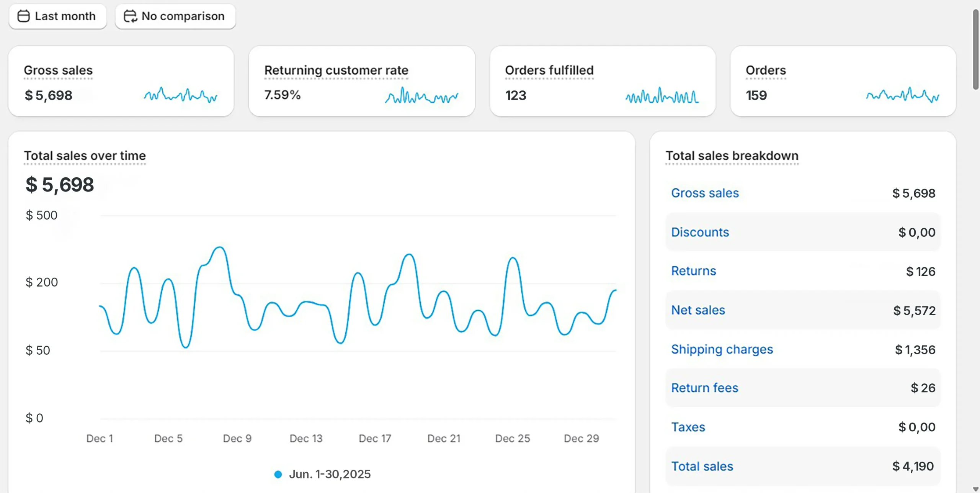Open Net sales in the breakdown list
Image resolution: width=980 pixels, height=493 pixels.
click(x=698, y=310)
